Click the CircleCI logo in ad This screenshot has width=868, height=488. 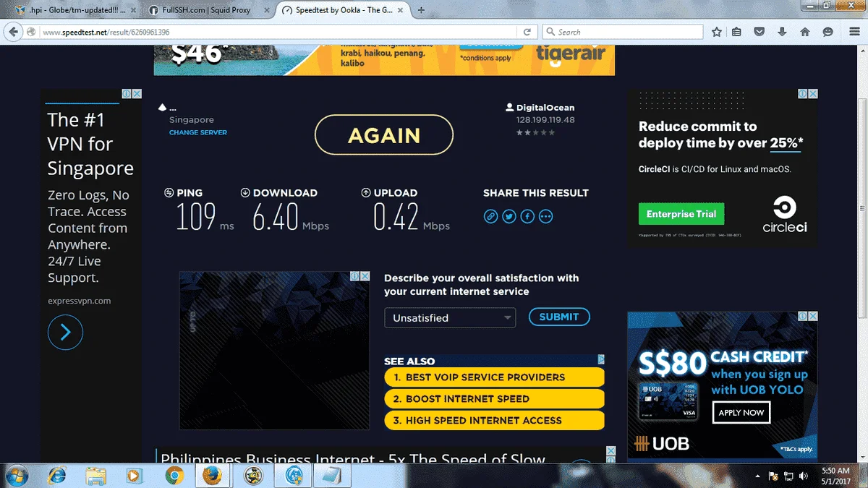tap(785, 214)
